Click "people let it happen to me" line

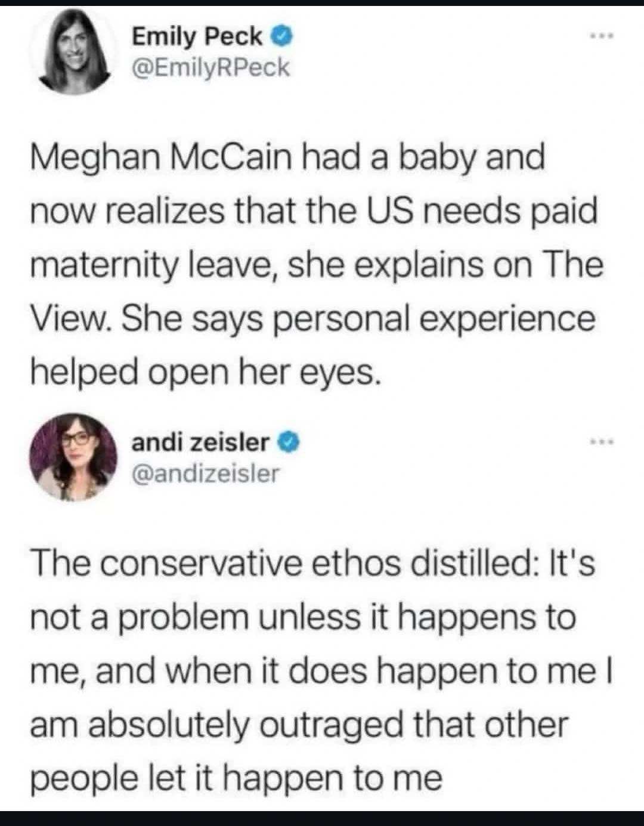[x=236, y=778]
